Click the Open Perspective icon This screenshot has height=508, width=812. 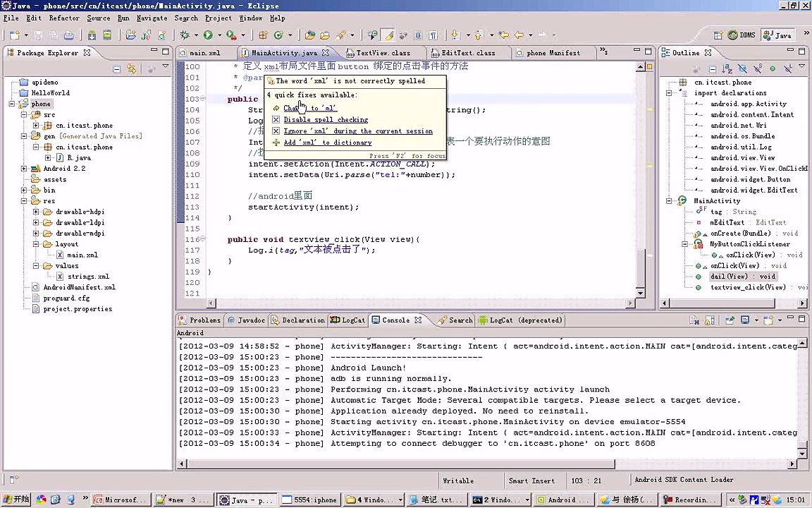pos(718,35)
